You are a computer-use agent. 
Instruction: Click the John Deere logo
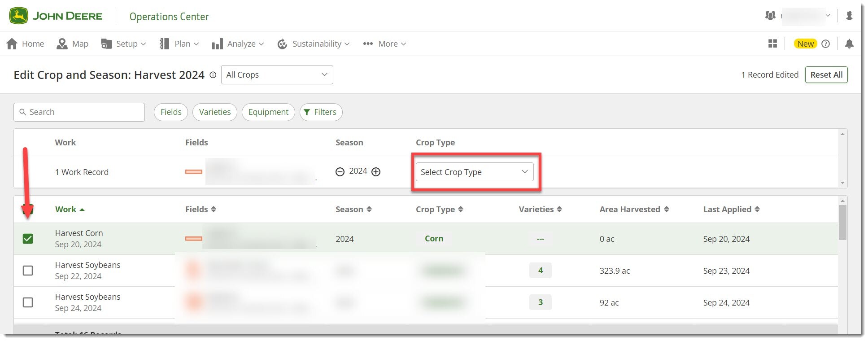[56, 16]
